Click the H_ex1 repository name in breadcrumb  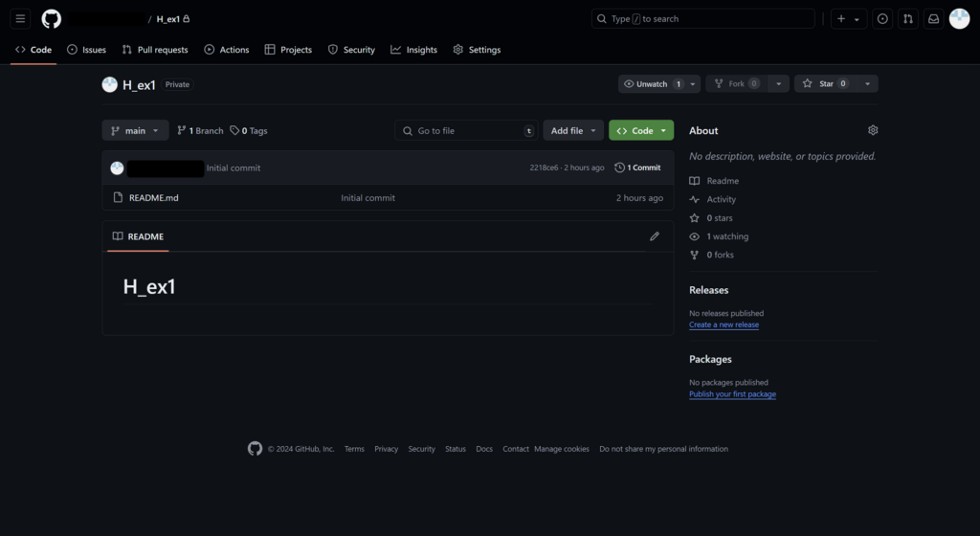pos(168,19)
